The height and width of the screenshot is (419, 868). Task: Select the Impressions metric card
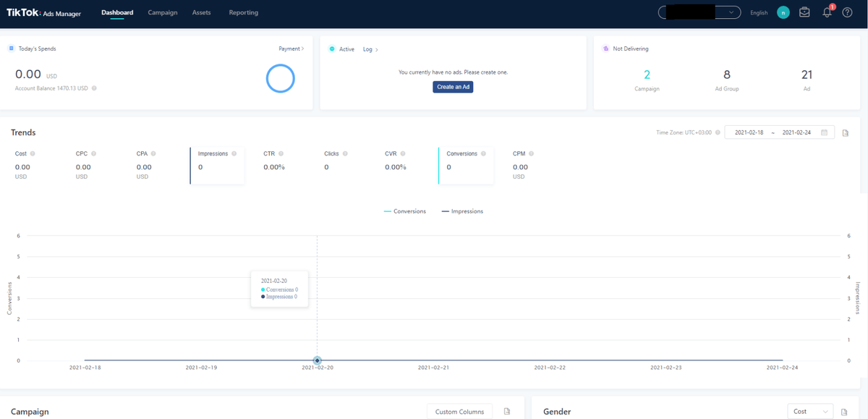tap(217, 166)
